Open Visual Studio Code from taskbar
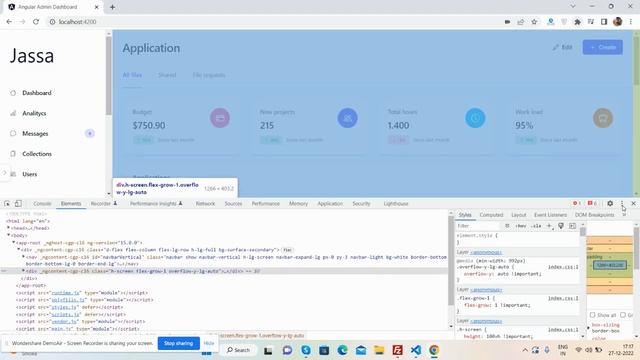The height and width of the screenshot is (360, 640). click(x=416, y=350)
